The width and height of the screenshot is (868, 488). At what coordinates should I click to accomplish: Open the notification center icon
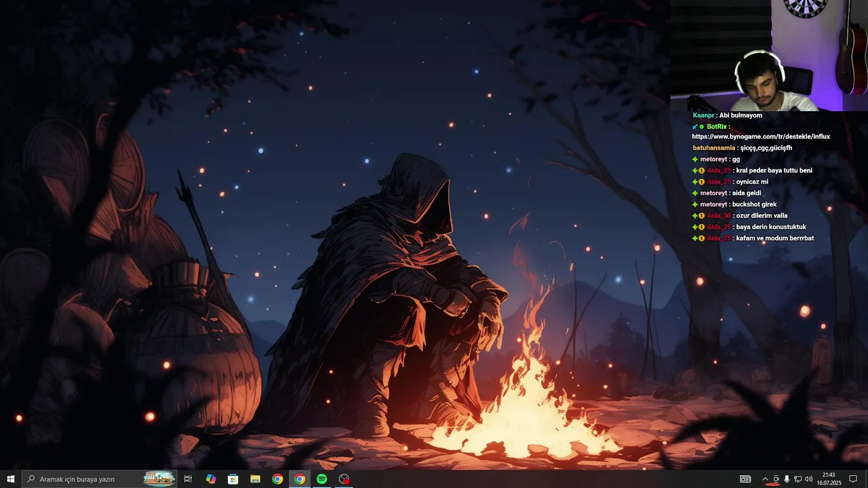pyautogui.click(x=853, y=479)
